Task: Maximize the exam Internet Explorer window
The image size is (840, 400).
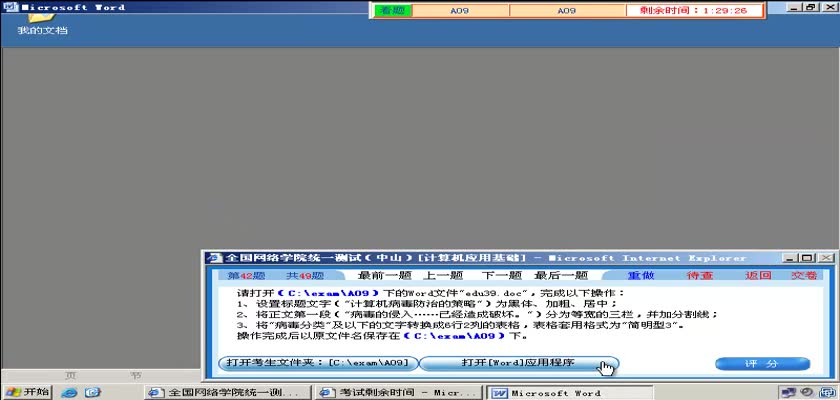Action: (808, 258)
